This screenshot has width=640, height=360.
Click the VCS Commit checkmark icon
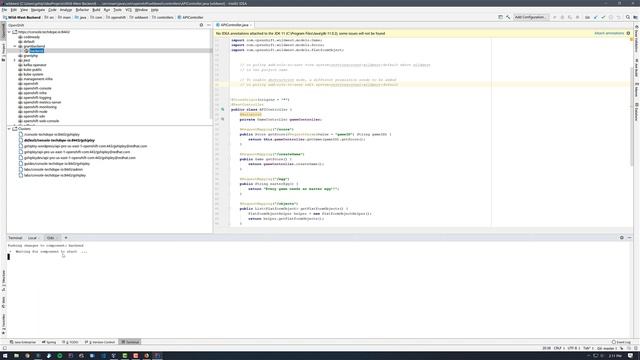603,17
